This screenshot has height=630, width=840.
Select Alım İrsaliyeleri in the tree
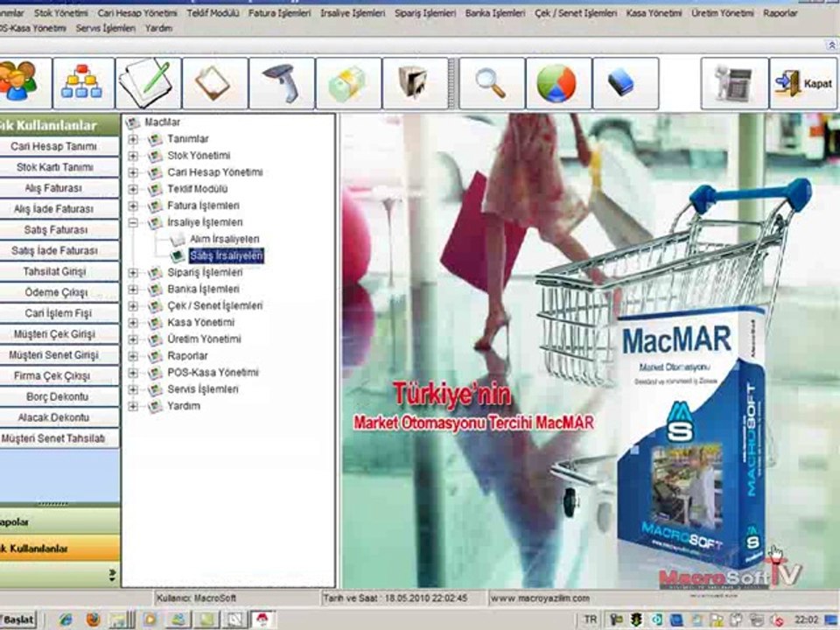click(225, 239)
